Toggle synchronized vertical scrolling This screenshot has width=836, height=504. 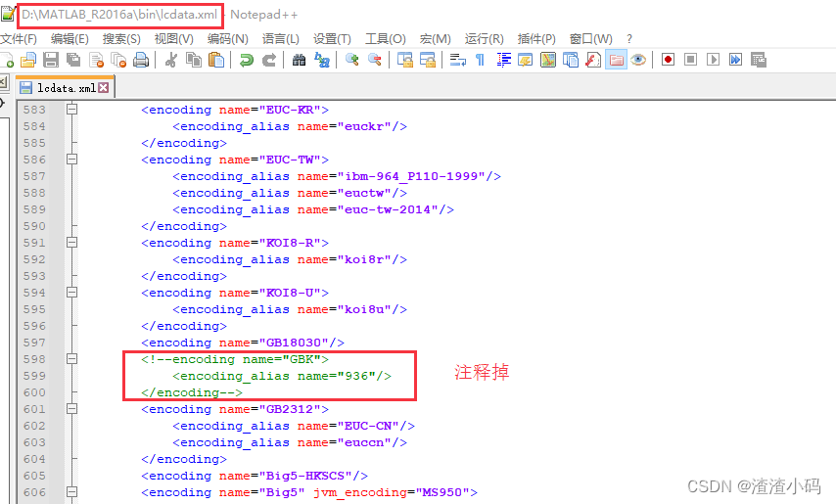(404, 60)
